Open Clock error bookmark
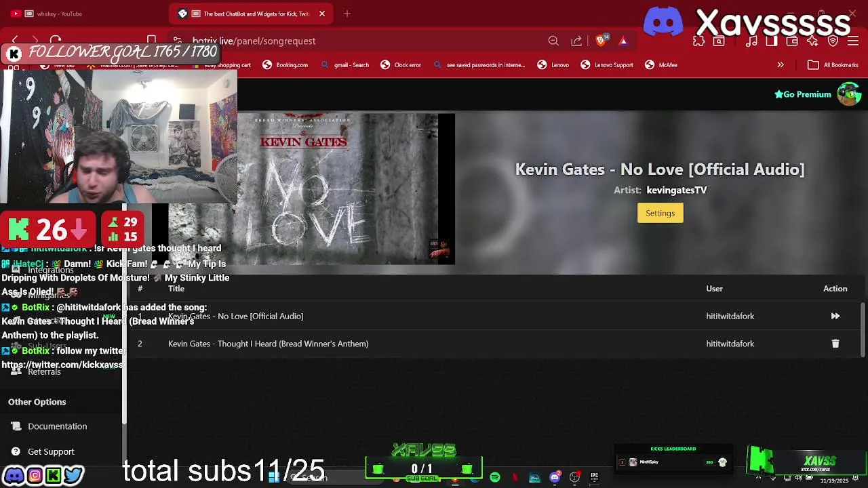 pyautogui.click(x=401, y=65)
